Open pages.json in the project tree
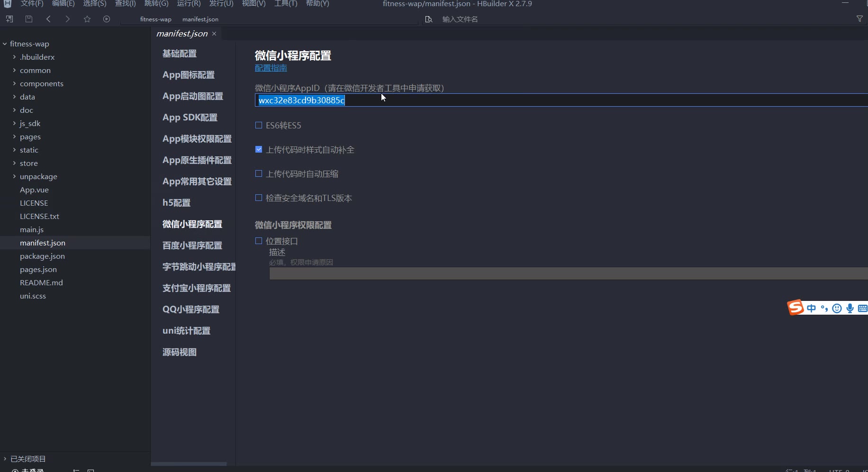The height and width of the screenshot is (472, 868). click(38, 269)
